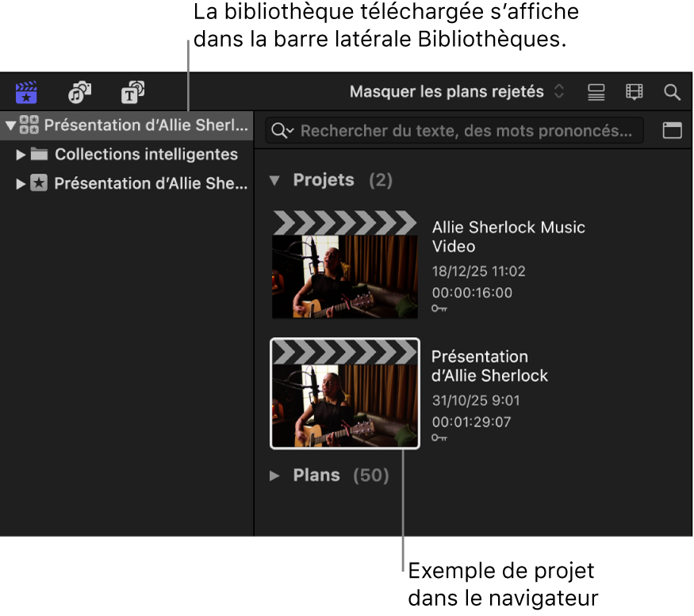Select Collections intelligentes row text
Image resolution: width=694 pixels, height=616 pixels.
click(146, 154)
